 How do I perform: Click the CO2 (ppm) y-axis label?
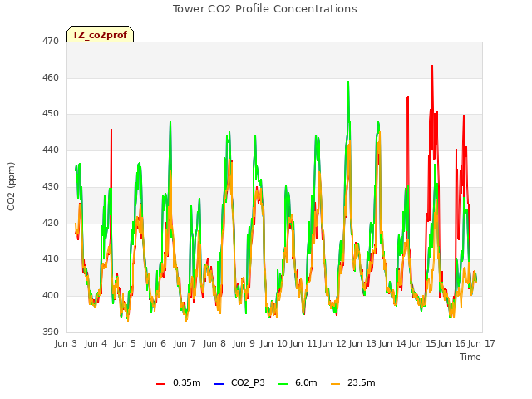[x=11, y=186]
